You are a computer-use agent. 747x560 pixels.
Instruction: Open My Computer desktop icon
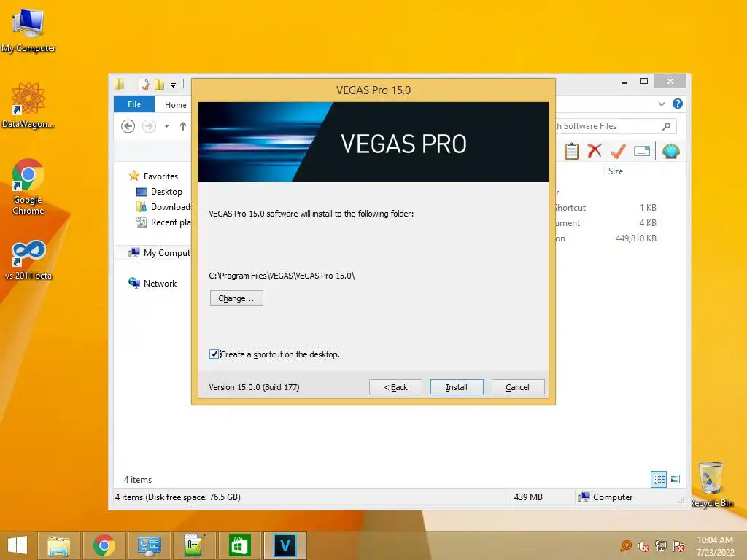click(x=28, y=31)
